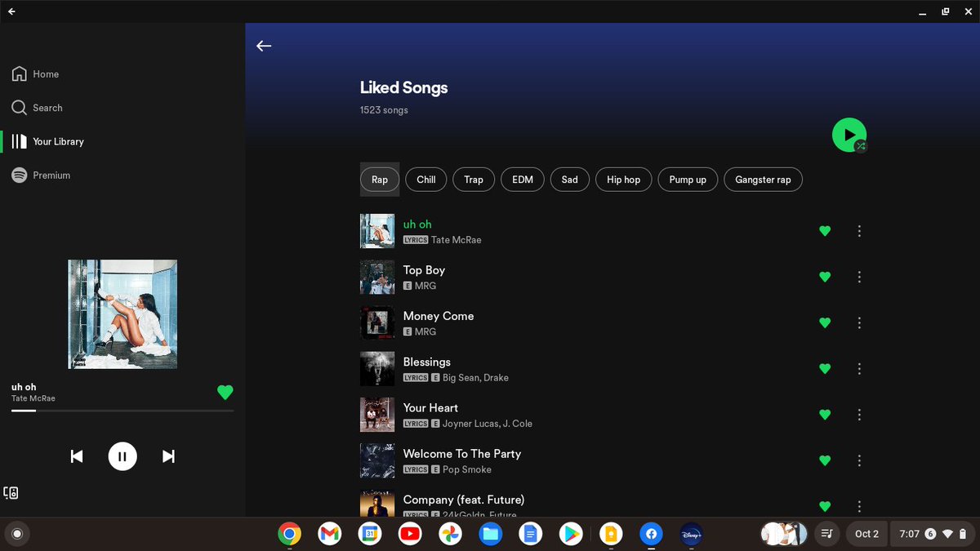The height and width of the screenshot is (551, 980).
Task: Toggle liked heart for Money Come
Action: point(825,322)
